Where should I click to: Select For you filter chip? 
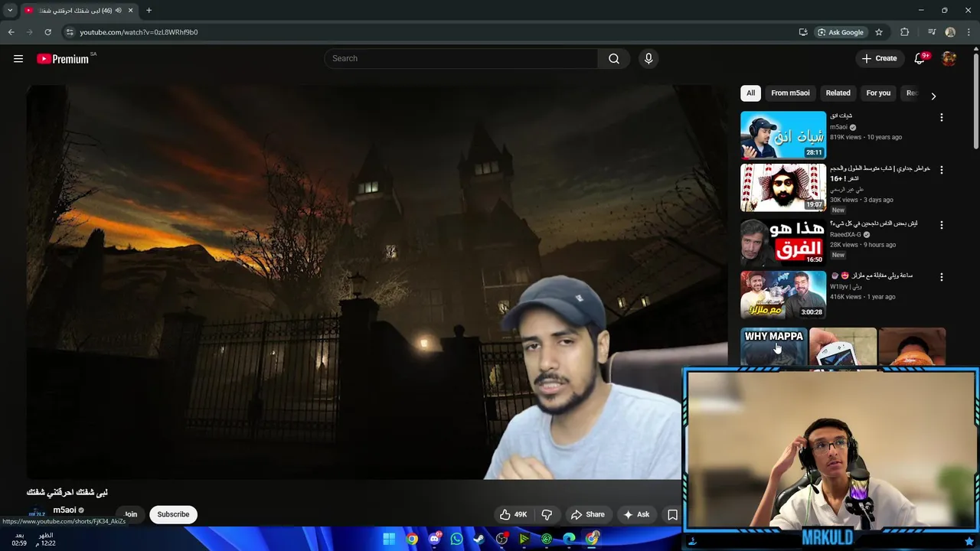pyautogui.click(x=878, y=93)
